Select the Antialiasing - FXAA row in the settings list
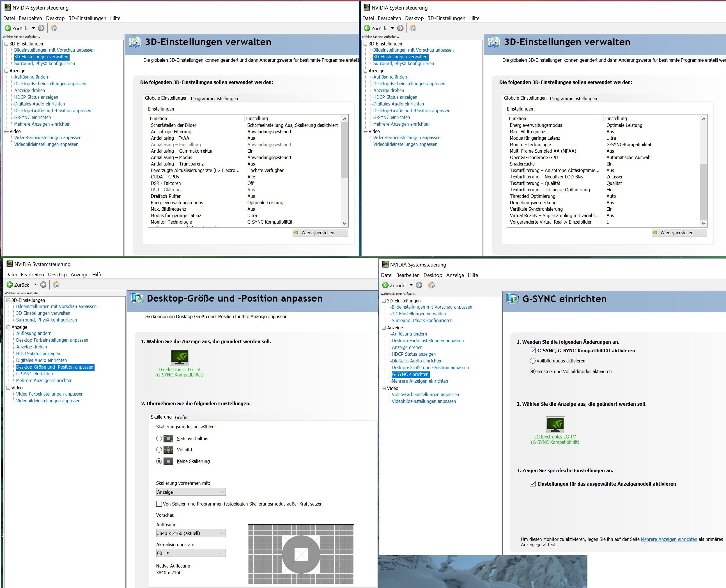 (x=245, y=138)
